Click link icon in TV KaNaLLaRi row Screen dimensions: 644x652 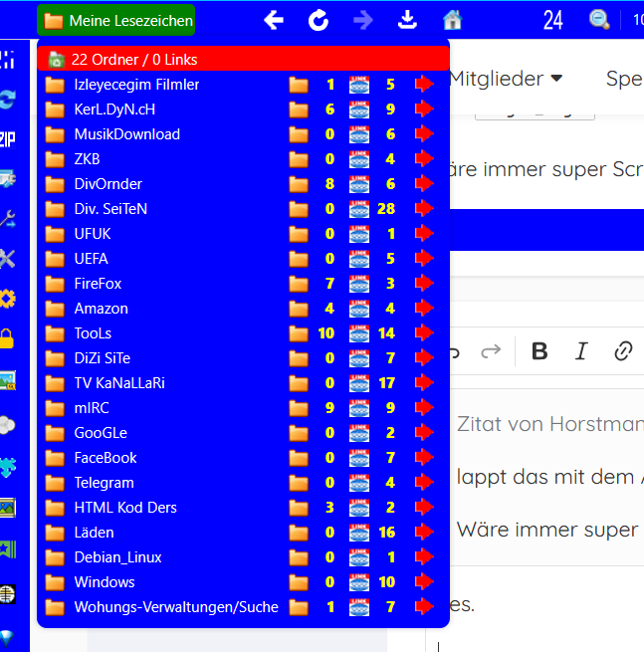point(358,383)
